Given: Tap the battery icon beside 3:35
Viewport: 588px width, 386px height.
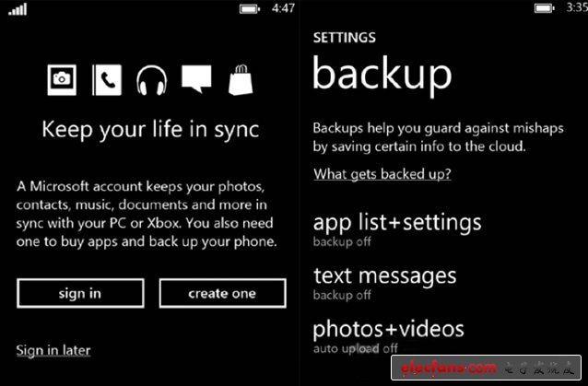Looking at the screenshot, I should (x=545, y=8).
